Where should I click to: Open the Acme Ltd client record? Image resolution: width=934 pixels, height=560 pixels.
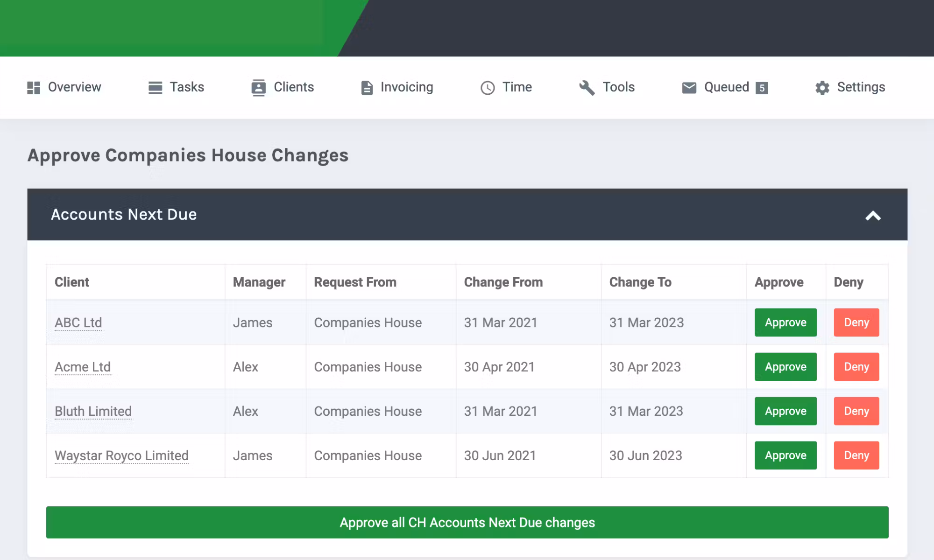[83, 367]
